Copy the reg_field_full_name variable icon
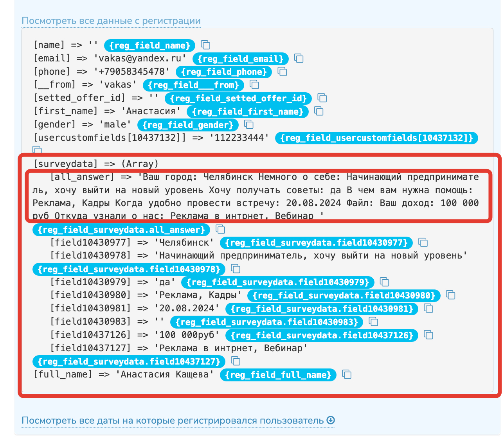Image resolution: width=504 pixels, height=442 pixels. (347, 375)
